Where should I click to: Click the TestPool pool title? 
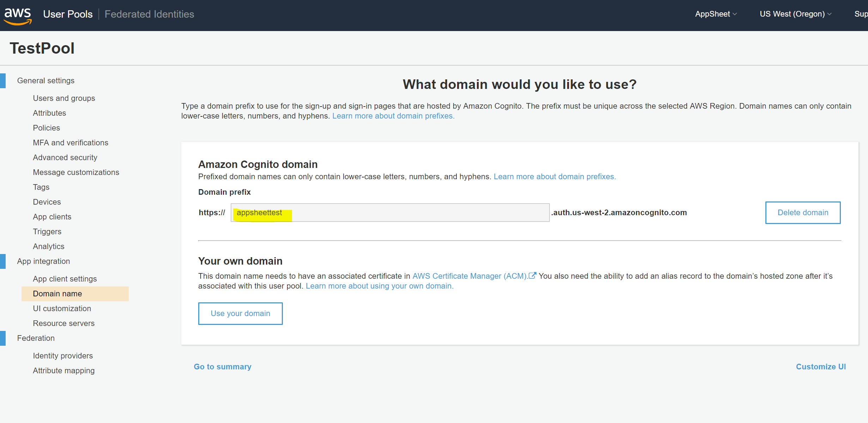pos(42,48)
